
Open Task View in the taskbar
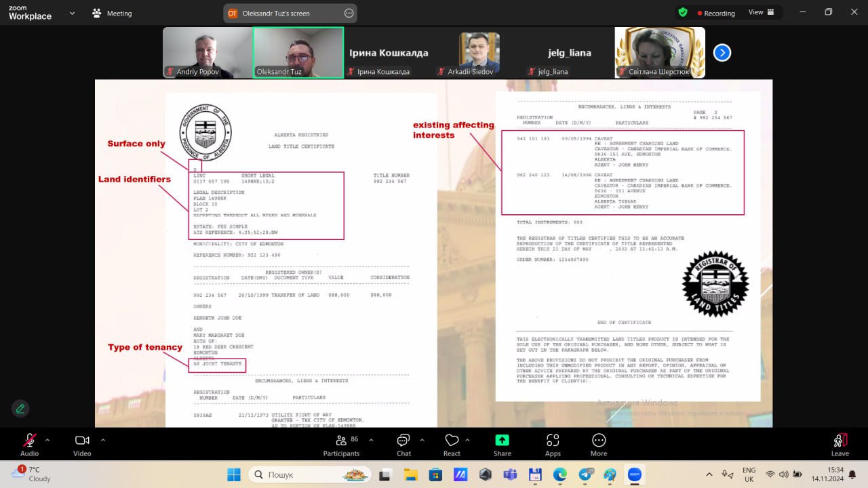(x=385, y=474)
